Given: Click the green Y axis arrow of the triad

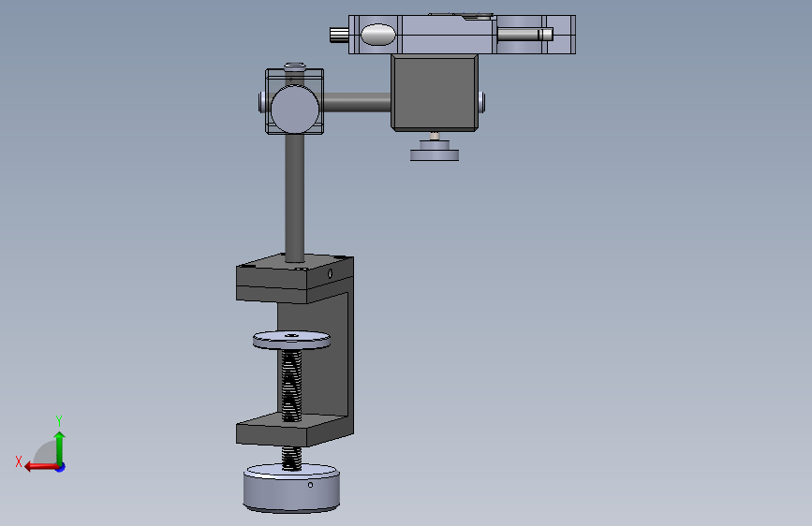Looking at the screenshot, I should (60, 446).
